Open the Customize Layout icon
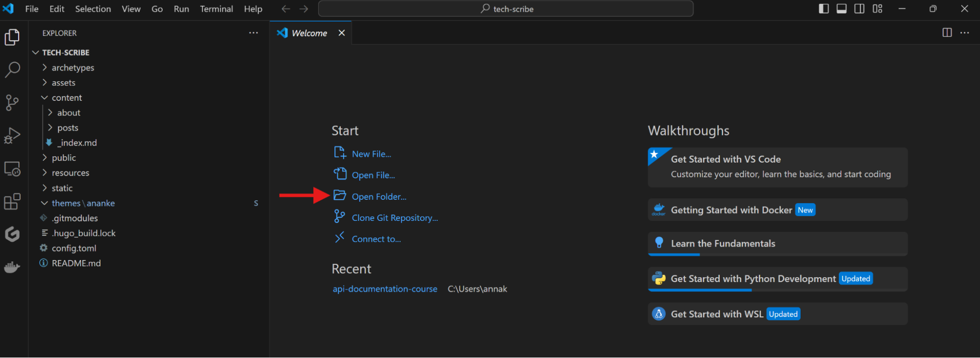Viewport: 980px width, 358px height. tap(878, 9)
